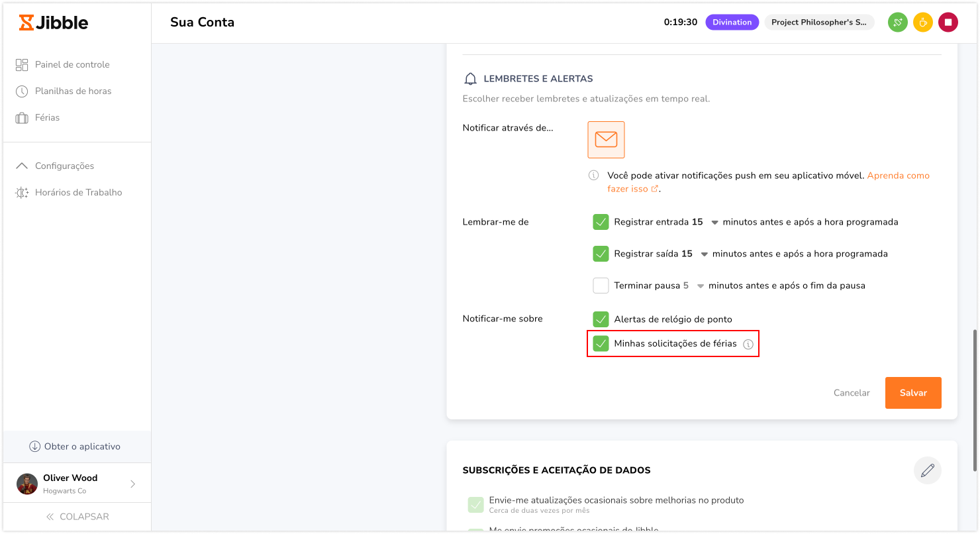The image size is (980, 534).
Task: Stop the timer with the red stop button
Action: [x=948, y=23]
